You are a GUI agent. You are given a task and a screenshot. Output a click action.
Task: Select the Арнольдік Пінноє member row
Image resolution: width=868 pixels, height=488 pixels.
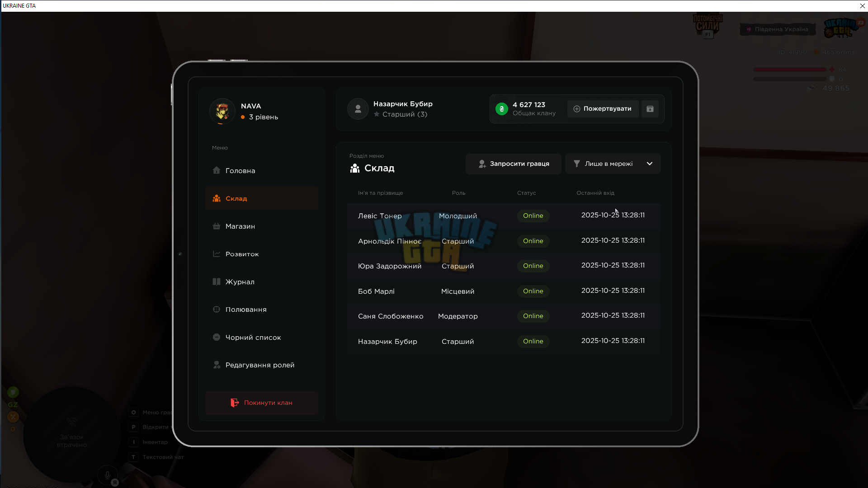[x=504, y=241]
